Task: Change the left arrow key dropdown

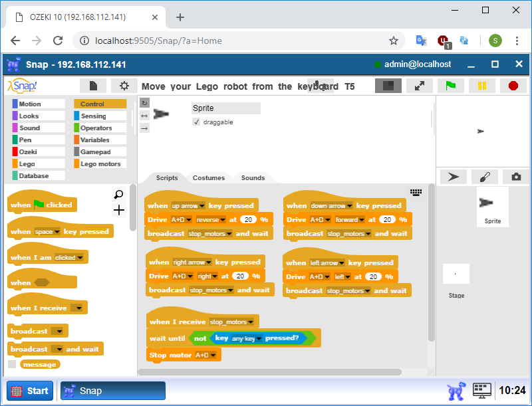Action: point(327,263)
